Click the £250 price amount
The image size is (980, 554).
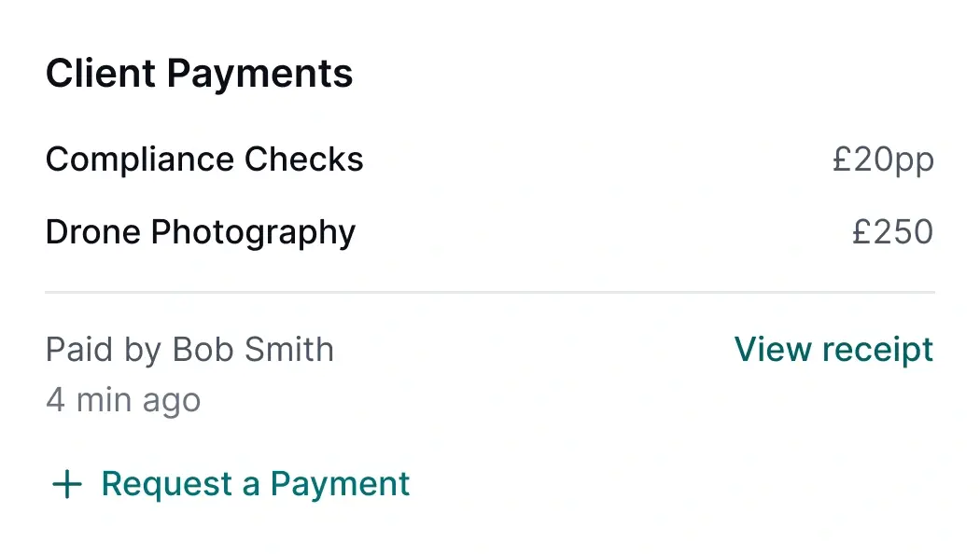click(892, 232)
